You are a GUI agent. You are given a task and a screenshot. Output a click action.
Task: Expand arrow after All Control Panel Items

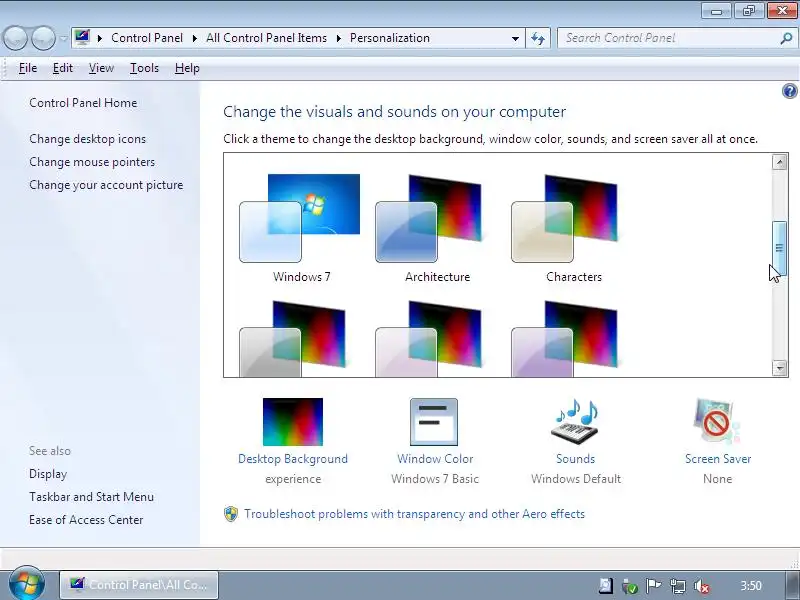pyautogui.click(x=338, y=38)
